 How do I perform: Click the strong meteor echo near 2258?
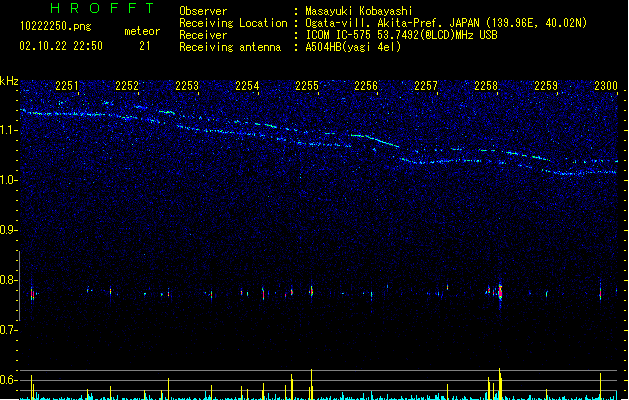tap(500, 293)
